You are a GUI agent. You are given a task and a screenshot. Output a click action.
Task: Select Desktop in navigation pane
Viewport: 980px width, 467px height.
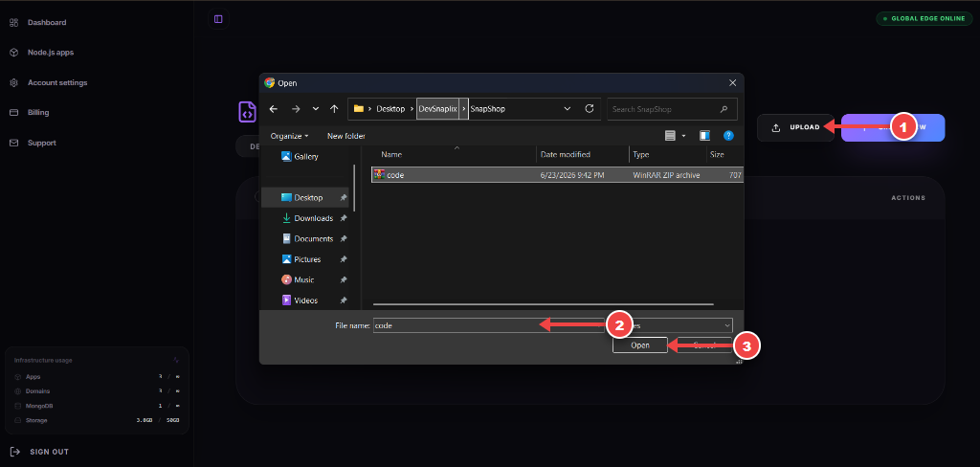[x=305, y=197]
